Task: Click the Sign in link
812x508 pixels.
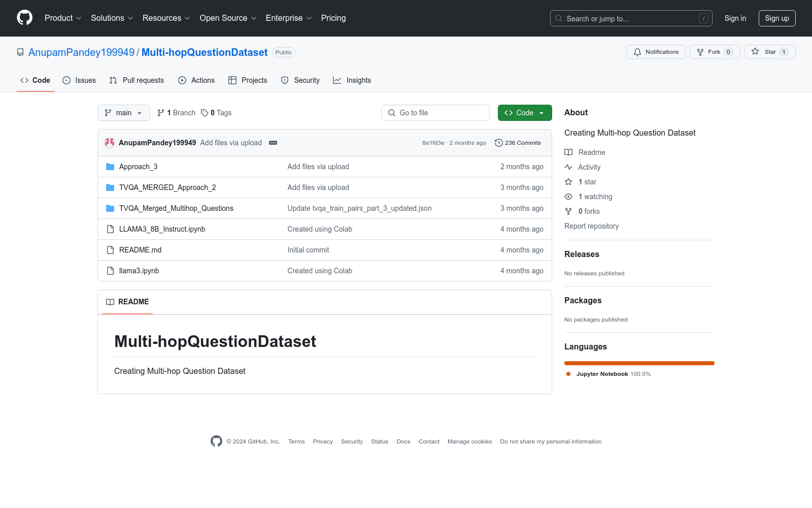Action: (735, 18)
